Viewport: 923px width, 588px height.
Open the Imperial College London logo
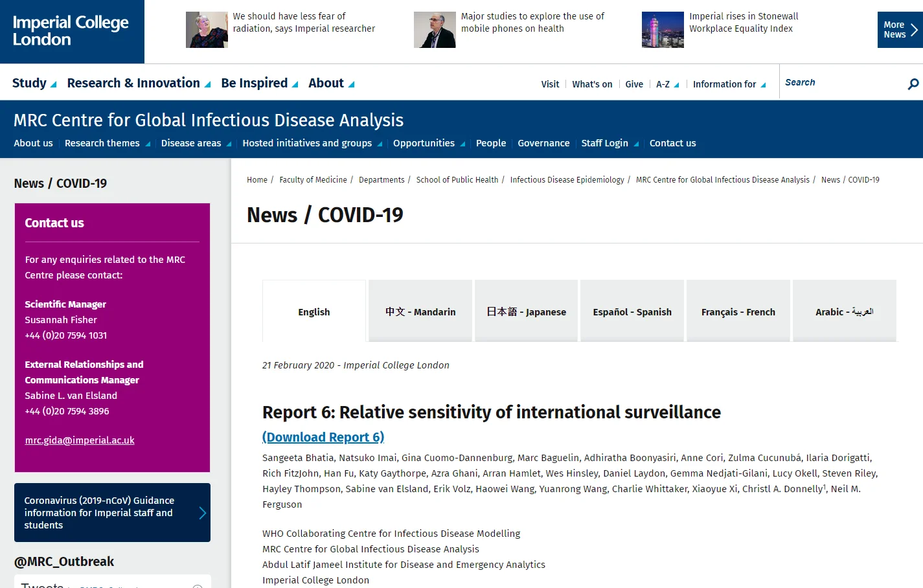(71, 31)
